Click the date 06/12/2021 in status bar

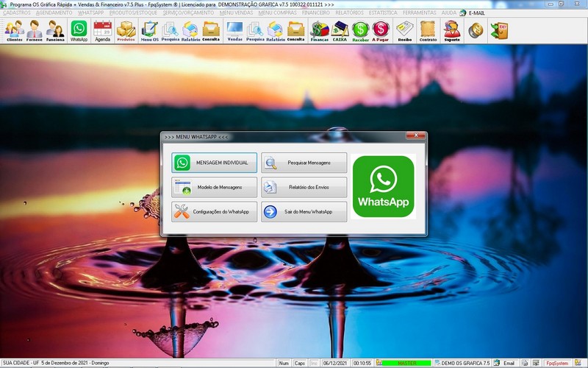tap(334, 363)
